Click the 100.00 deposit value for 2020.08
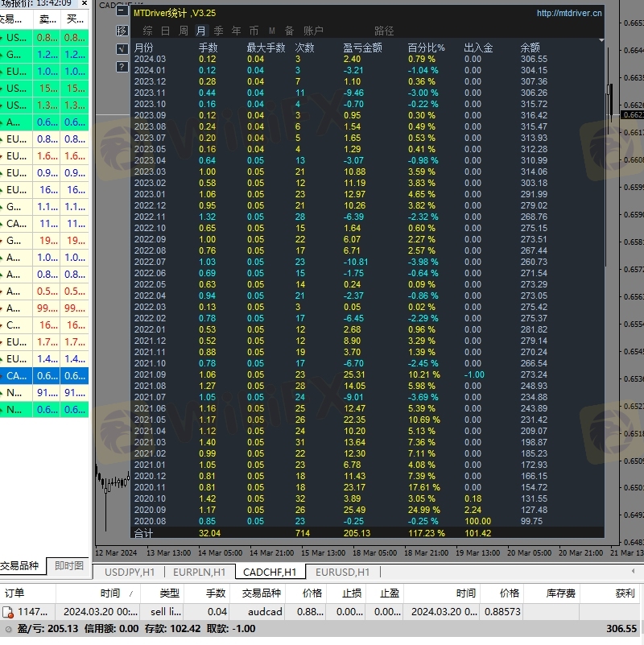Viewport: 644px width, 645px height. (x=477, y=521)
